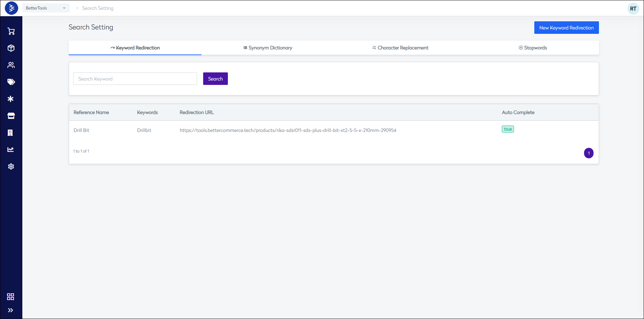Click the New Keyword Redirection button
Viewport: 644px width, 319px height.
click(566, 28)
